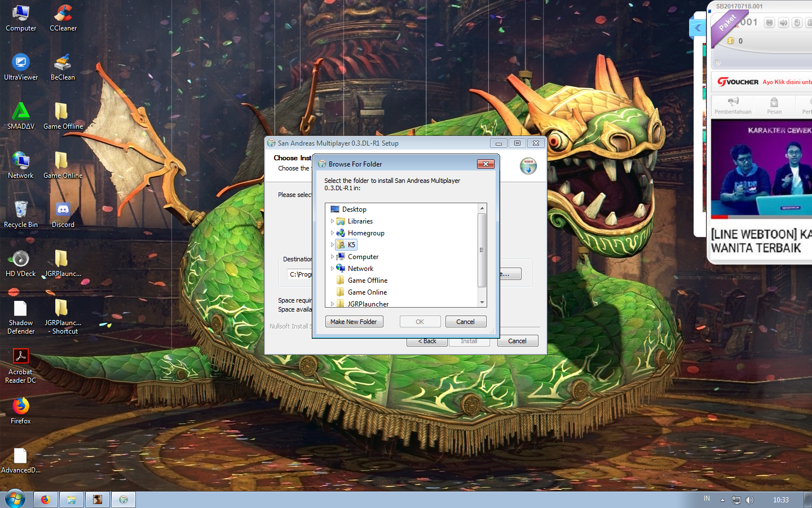812x508 pixels.
Task: Open the JGRPlauncher Shortcut icon
Action: point(63,317)
